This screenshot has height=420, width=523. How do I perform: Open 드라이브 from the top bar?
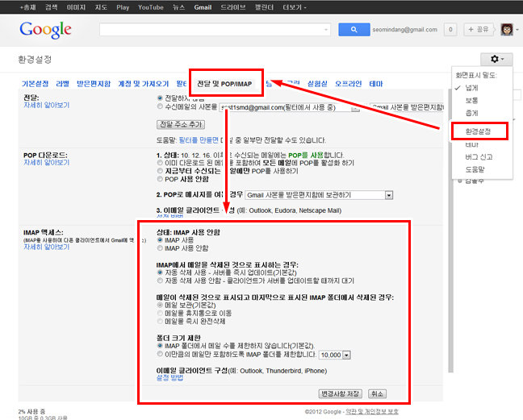[x=233, y=7]
